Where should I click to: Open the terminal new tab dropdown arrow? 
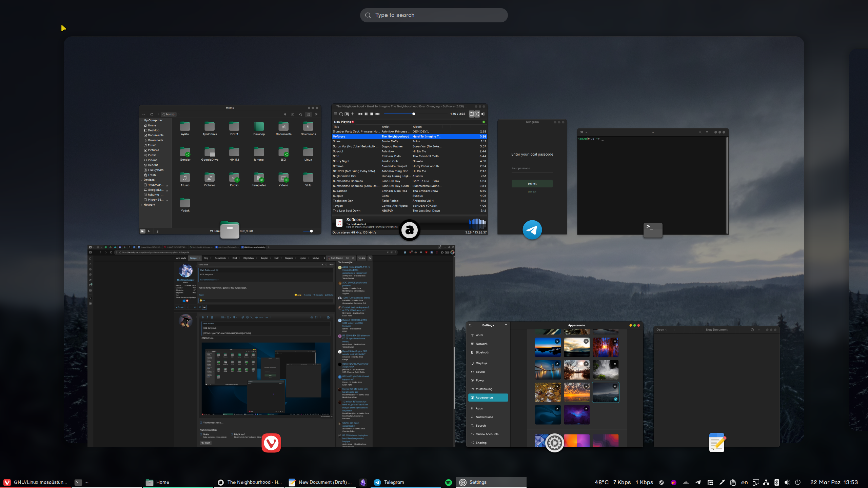586,132
